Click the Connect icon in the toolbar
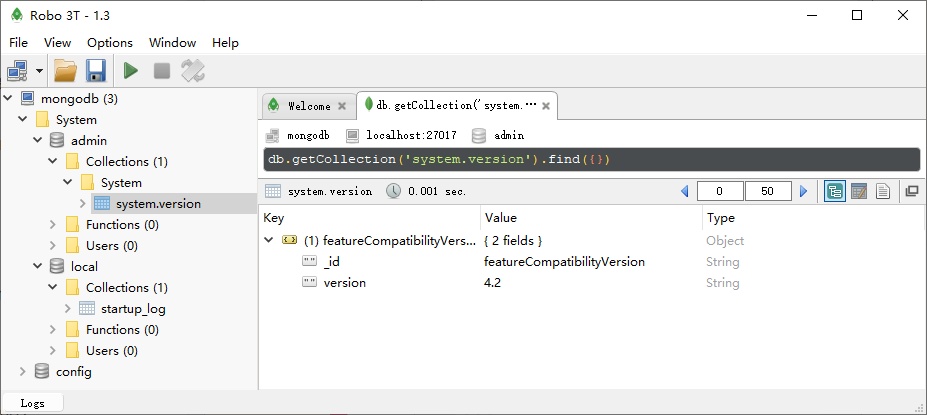Screen dimensions: 927x415 click(18, 70)
